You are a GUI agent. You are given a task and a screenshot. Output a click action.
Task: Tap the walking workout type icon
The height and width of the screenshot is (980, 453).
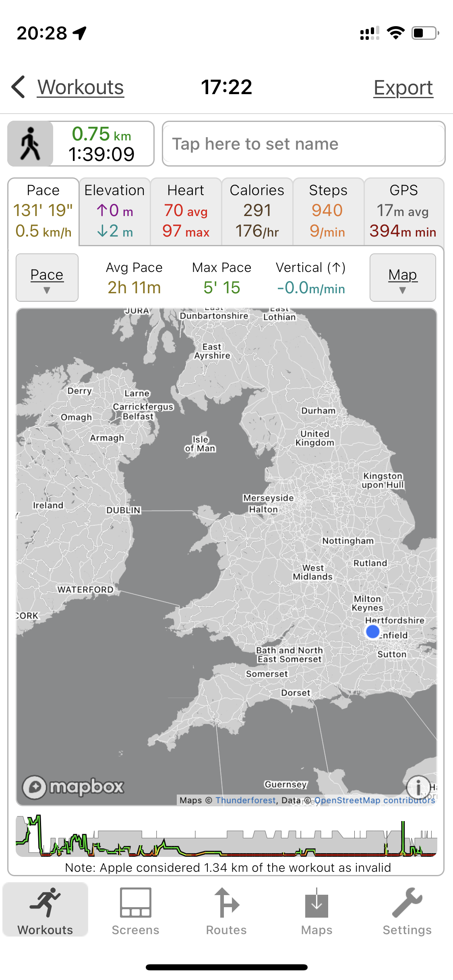pyautogui.click(x=31, y=144)
